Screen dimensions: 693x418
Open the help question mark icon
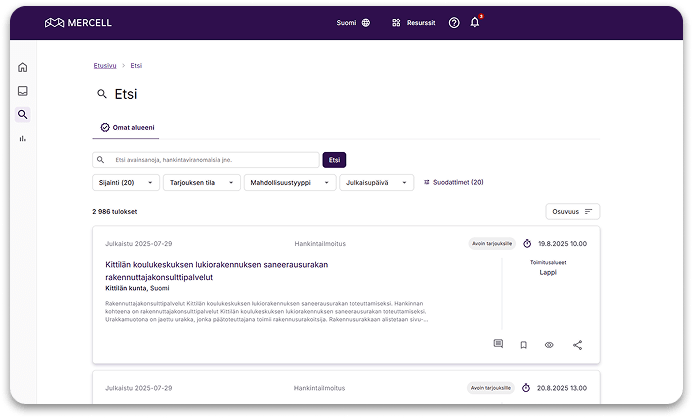click(454, 23)
